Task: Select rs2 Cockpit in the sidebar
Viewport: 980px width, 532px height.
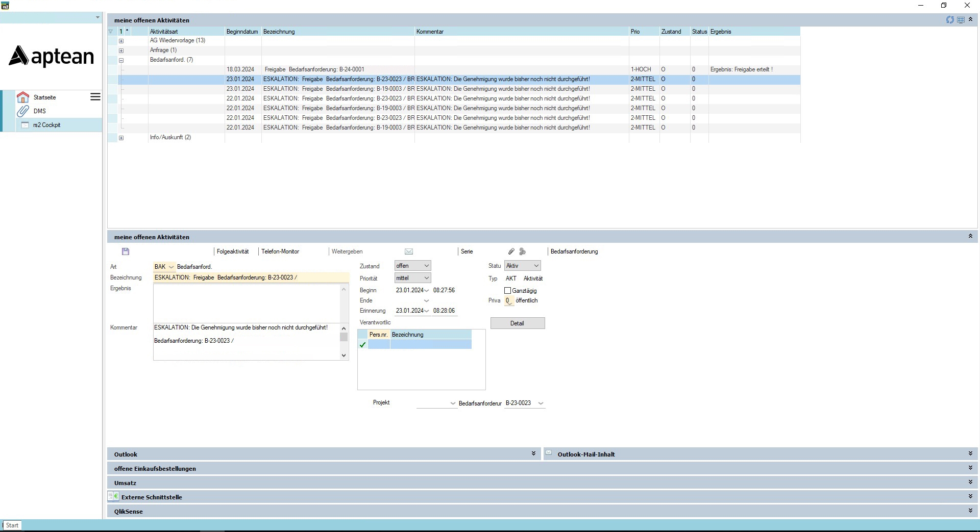Action: point(46,125)
